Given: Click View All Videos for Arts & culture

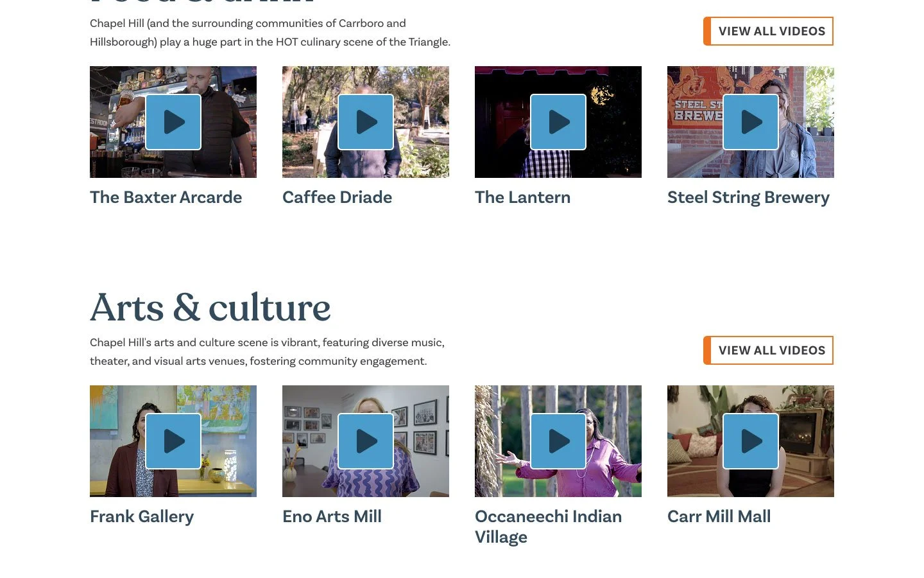Looking at the screenshot, I should tap(768, 351).
